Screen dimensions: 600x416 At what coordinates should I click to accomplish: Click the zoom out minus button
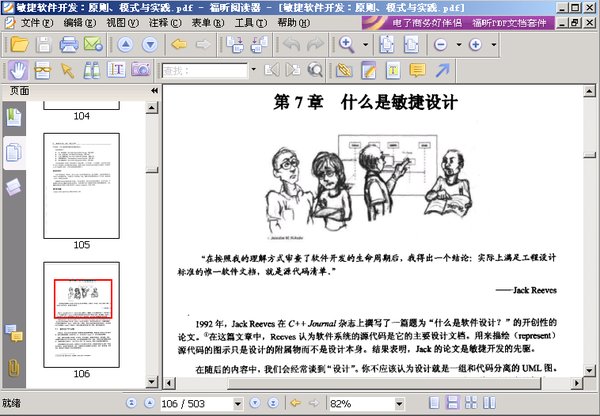pyautogui.click(x=440, y=45)
